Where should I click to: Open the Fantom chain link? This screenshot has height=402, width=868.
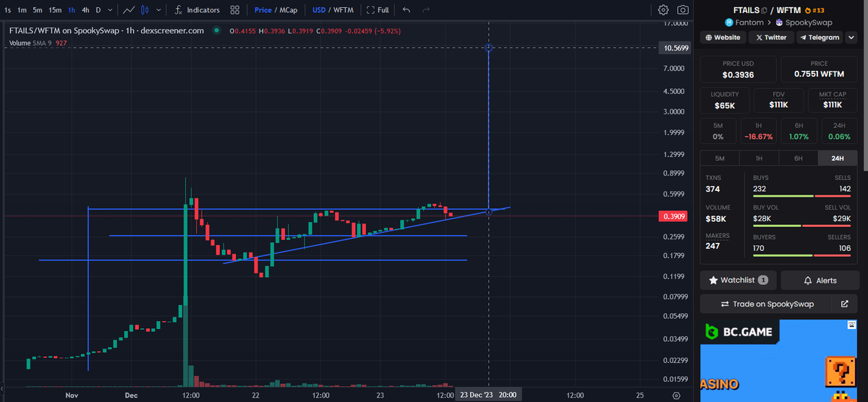(x=744, y=23)
